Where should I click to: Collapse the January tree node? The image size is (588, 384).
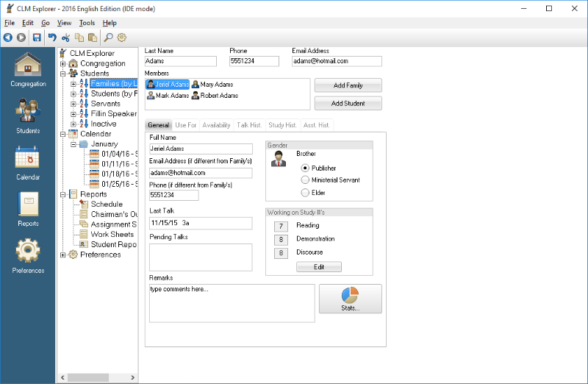pos(73,144)
